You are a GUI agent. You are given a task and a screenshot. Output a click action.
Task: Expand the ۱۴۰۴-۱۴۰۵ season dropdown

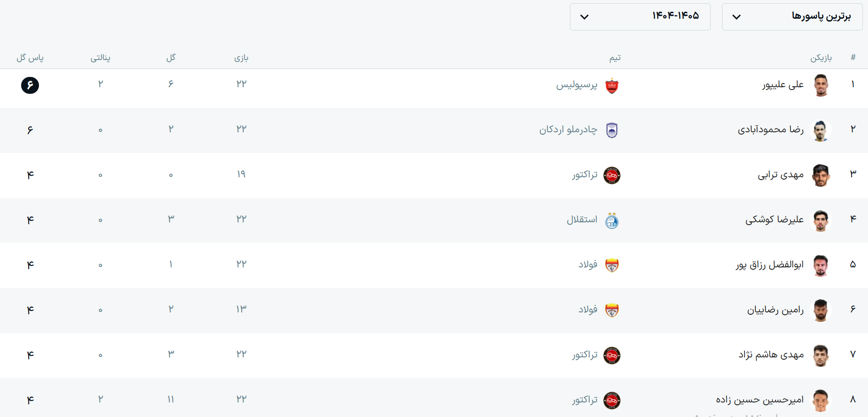click(640, 17)
